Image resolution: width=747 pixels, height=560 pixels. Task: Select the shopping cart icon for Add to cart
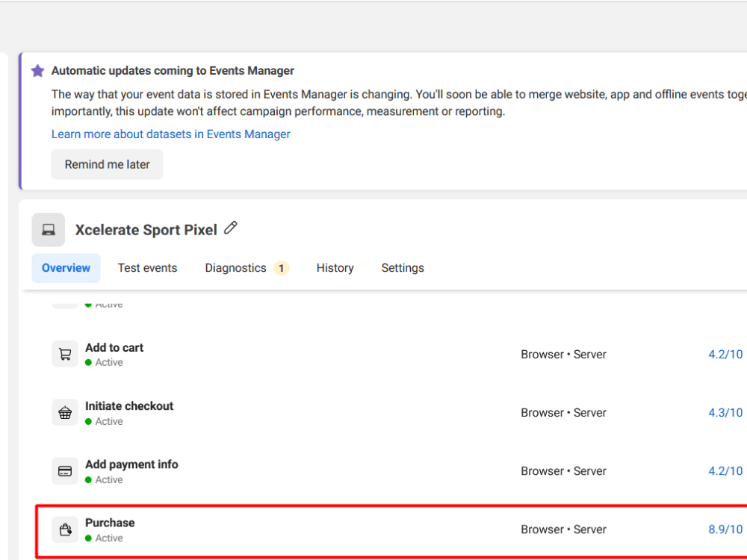click(65, 353)
